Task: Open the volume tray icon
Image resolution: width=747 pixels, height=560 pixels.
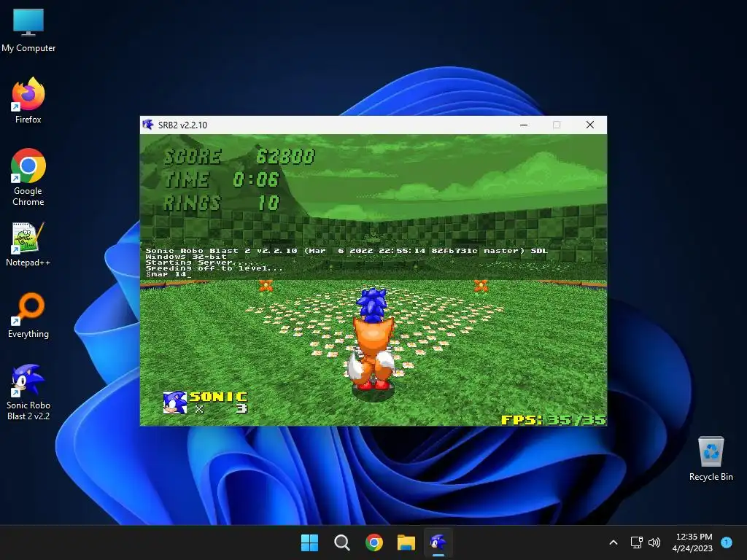Action: pyautogui.click(x=654, y=542)
